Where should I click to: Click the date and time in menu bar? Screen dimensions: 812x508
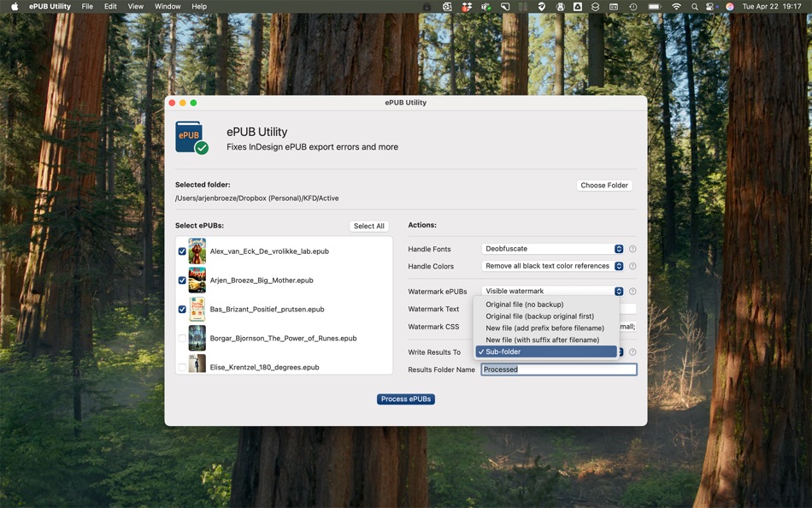coord(771,6)
